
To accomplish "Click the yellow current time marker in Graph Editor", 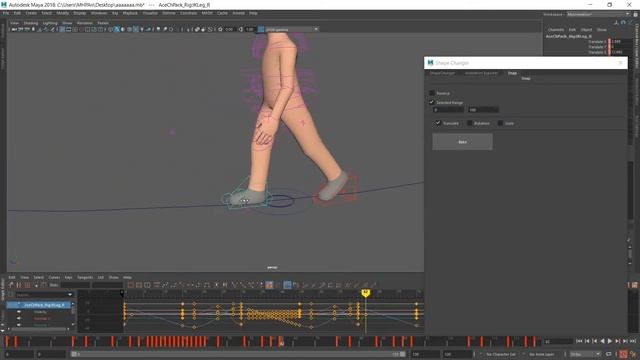I will (365, 293).
